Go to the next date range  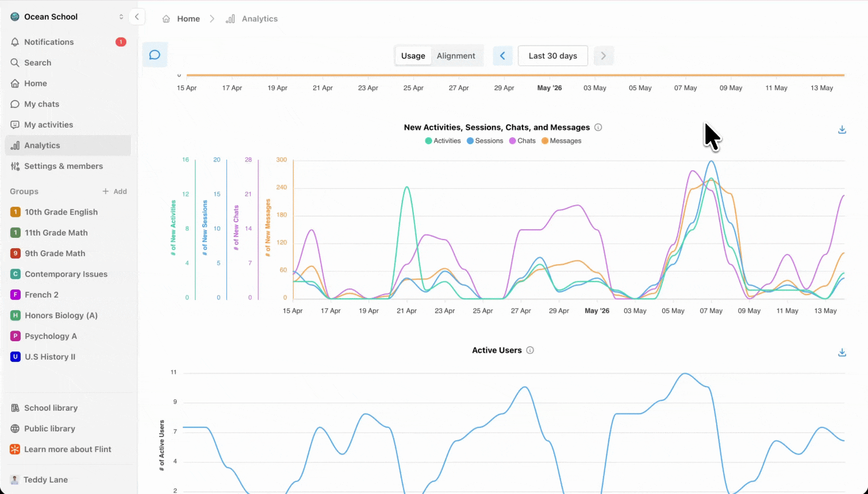(603, 56)
